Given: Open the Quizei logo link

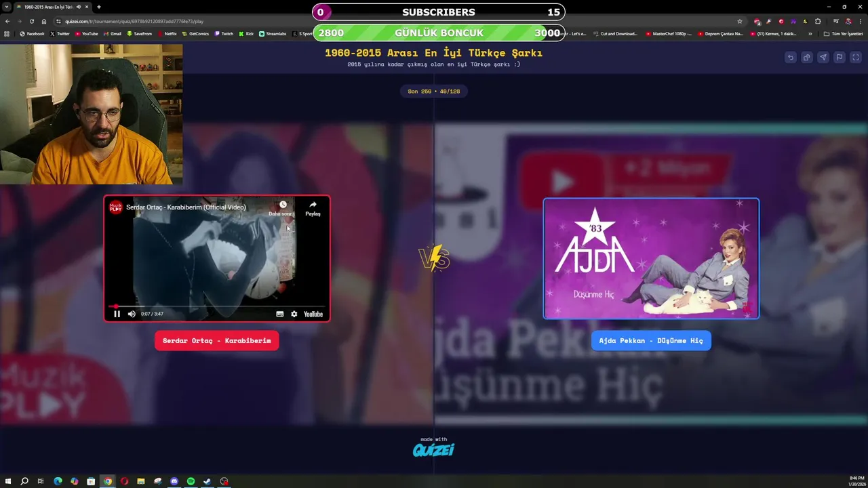Looking at the screenshot, I should click(x=433, y=449).
